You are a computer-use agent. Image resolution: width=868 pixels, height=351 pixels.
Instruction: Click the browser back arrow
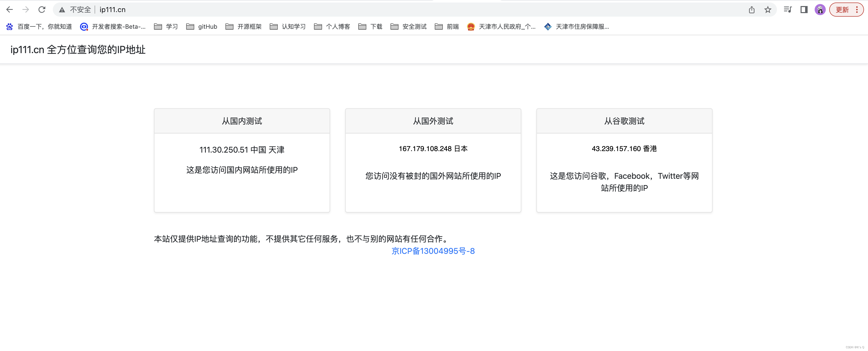10,9
